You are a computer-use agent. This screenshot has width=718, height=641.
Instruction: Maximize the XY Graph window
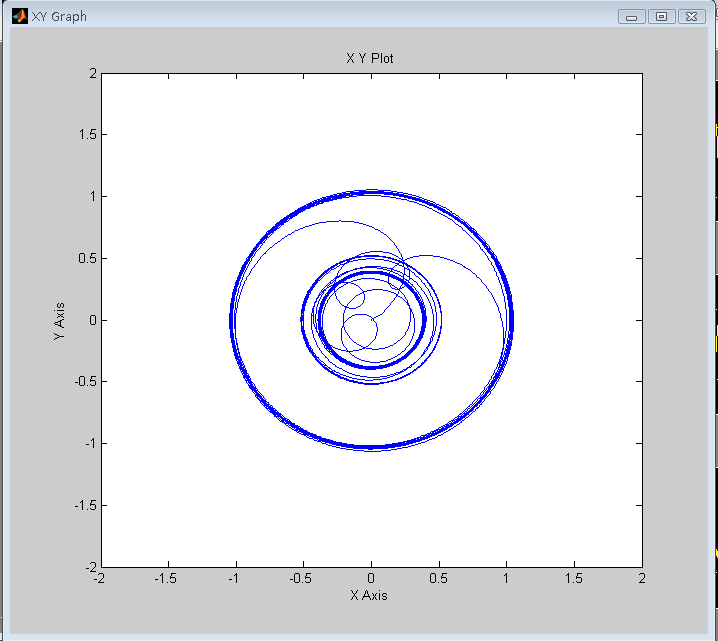point(661,17)
